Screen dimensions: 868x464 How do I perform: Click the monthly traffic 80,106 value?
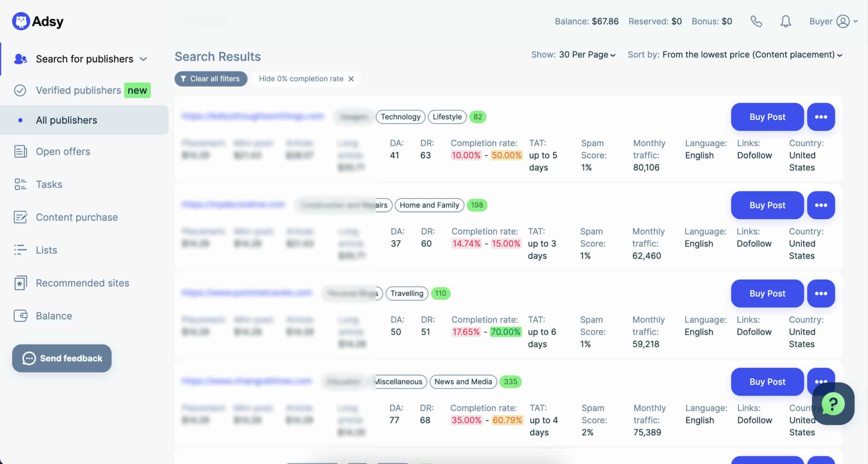[x=646, y=167]
